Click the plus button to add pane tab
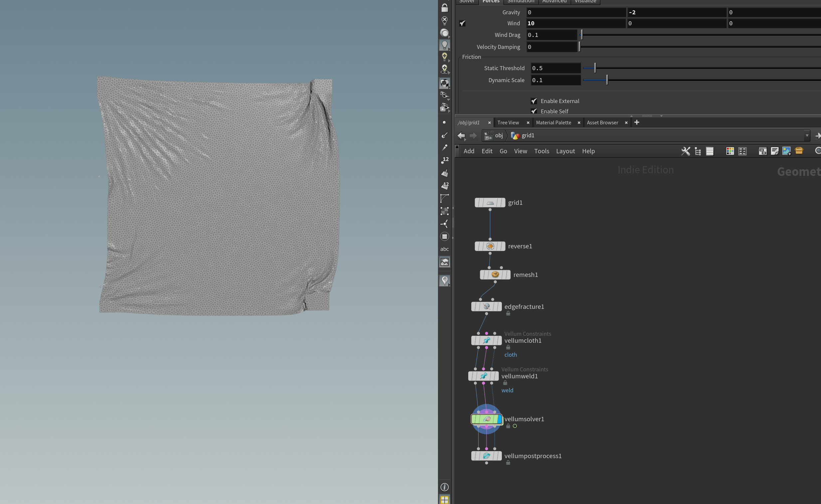This screenshot has width=821, height=504. tap(637, 122)
